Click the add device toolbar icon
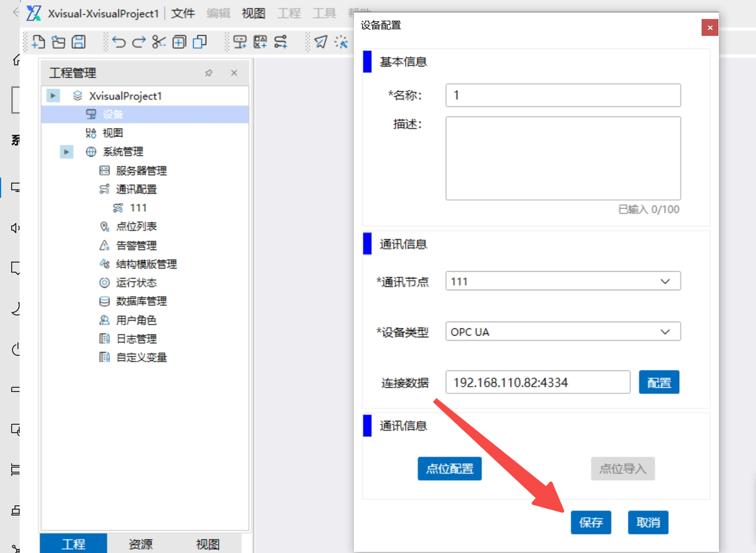This screenshot has height=553, width=756. click(240, 42)
